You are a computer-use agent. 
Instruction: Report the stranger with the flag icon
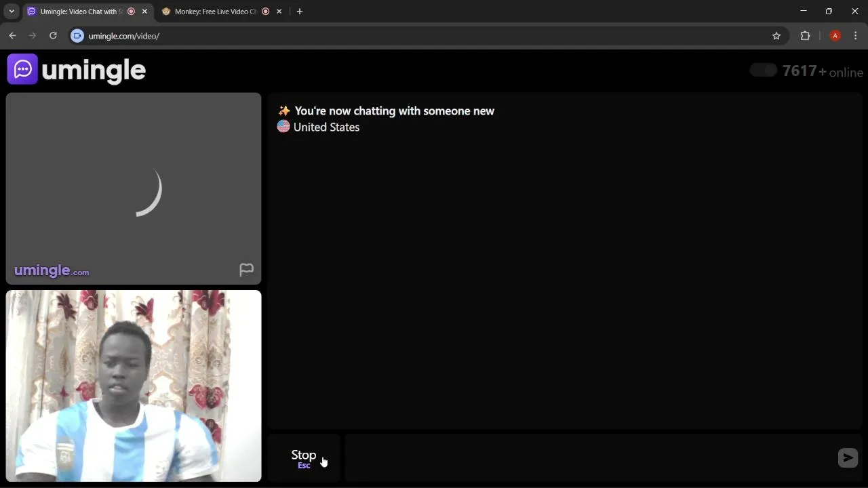tap(246, 270)
